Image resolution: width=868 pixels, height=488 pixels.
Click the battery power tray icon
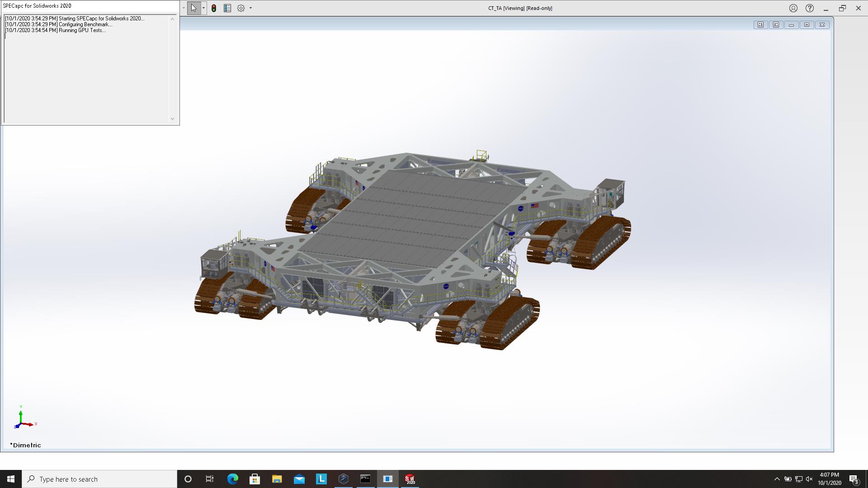[x=788, y=479]
